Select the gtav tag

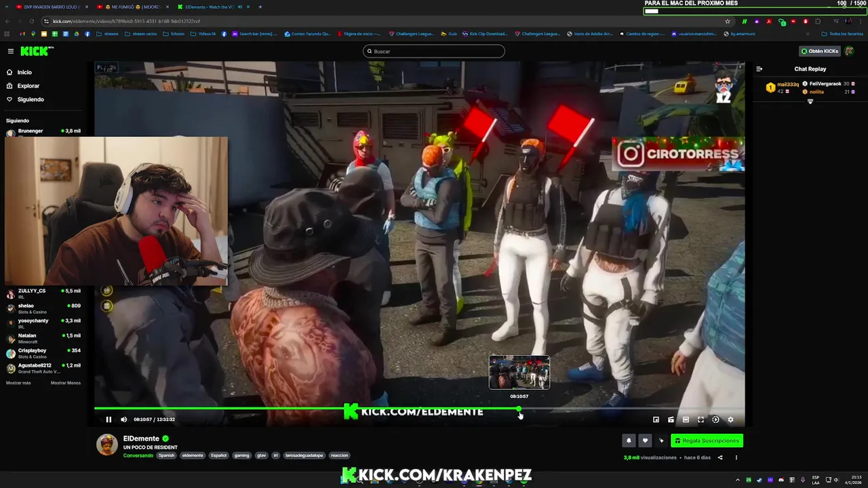coord(261,455)
